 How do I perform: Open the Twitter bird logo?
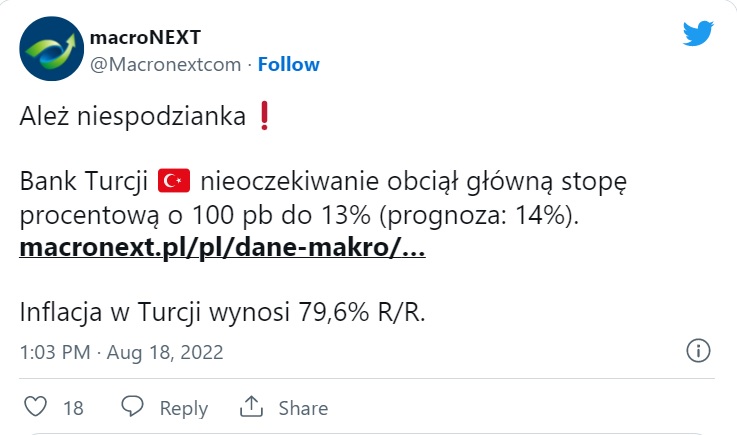pos(698,33)
